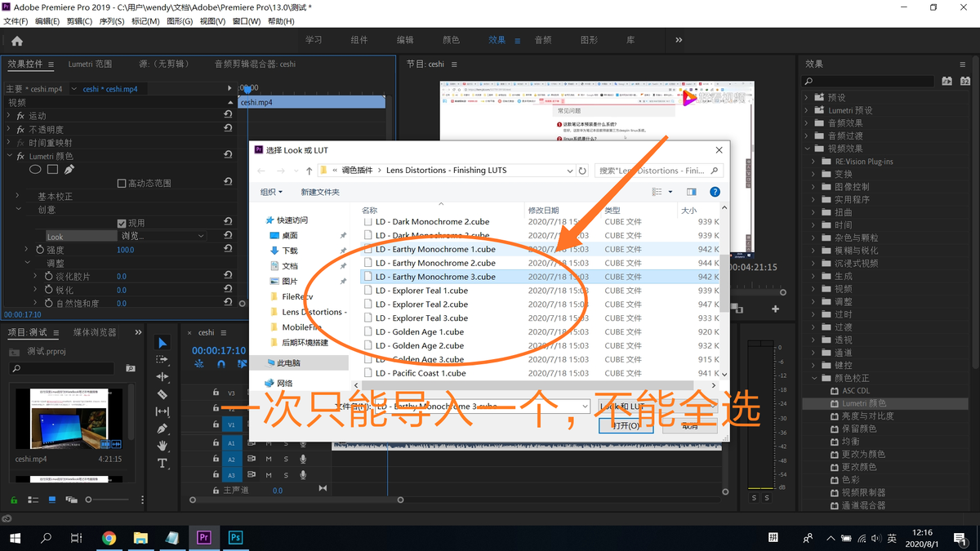Select free draw bezier mask pen
The width and height of the screenshot is (980, 551).
[x=69, y=170]
